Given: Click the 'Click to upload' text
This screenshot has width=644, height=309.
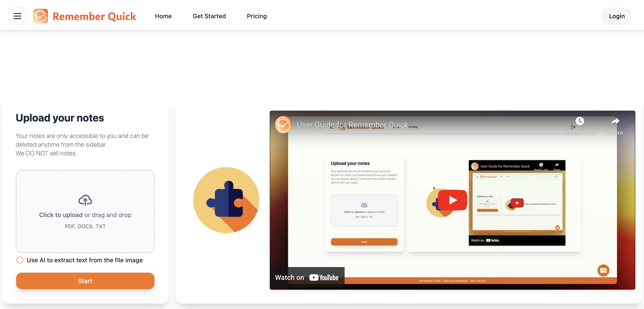Looking at the screenshot, I should point(61,215).
